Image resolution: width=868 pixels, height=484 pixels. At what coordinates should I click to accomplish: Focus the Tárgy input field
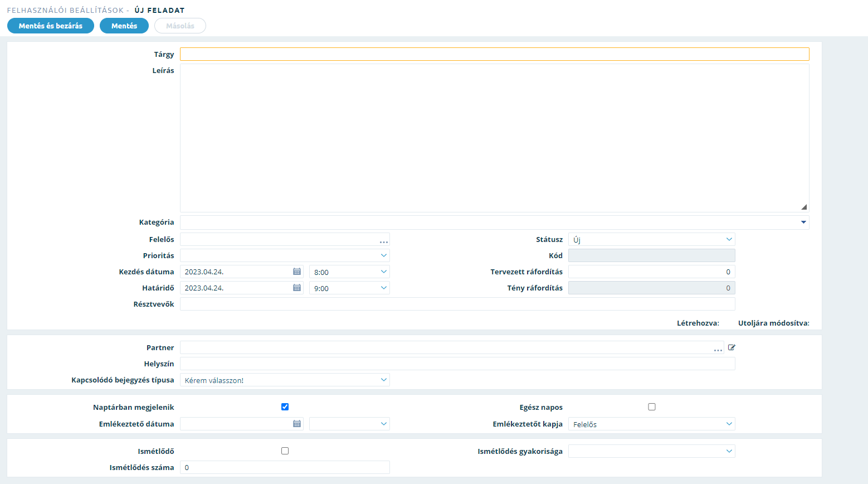click(x=494, y=54)
